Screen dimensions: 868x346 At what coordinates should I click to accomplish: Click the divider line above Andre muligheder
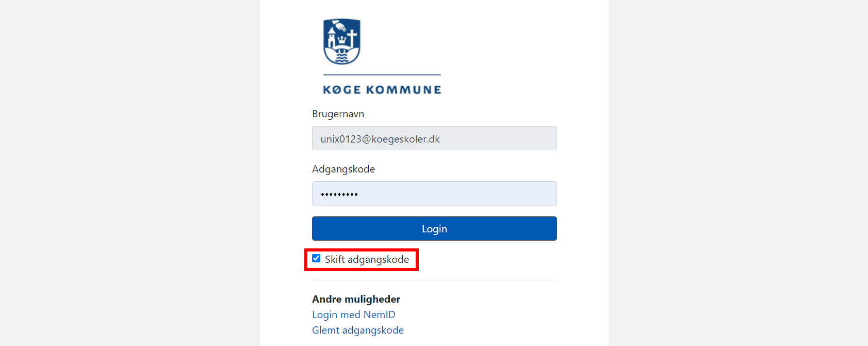[434, 280]
